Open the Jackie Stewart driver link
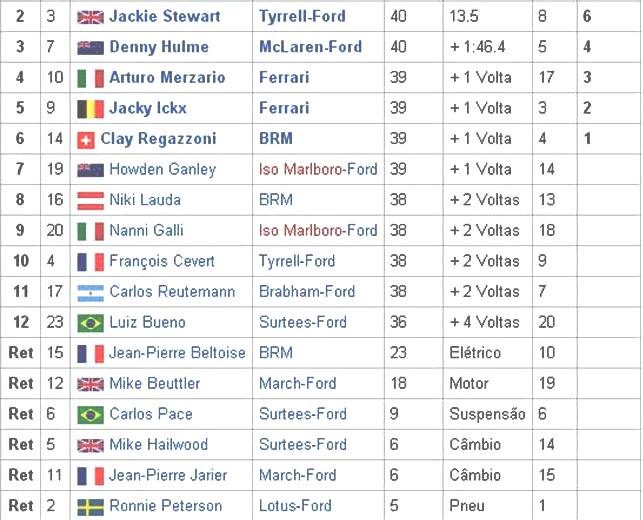This screenshot has width=643, height=520. [164, 17]
